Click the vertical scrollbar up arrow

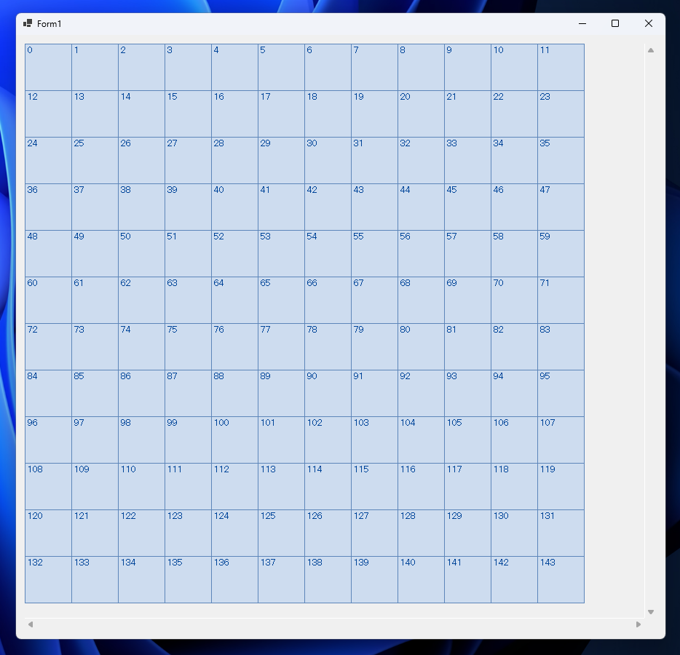pyautogui.click(x=651, y=50)
